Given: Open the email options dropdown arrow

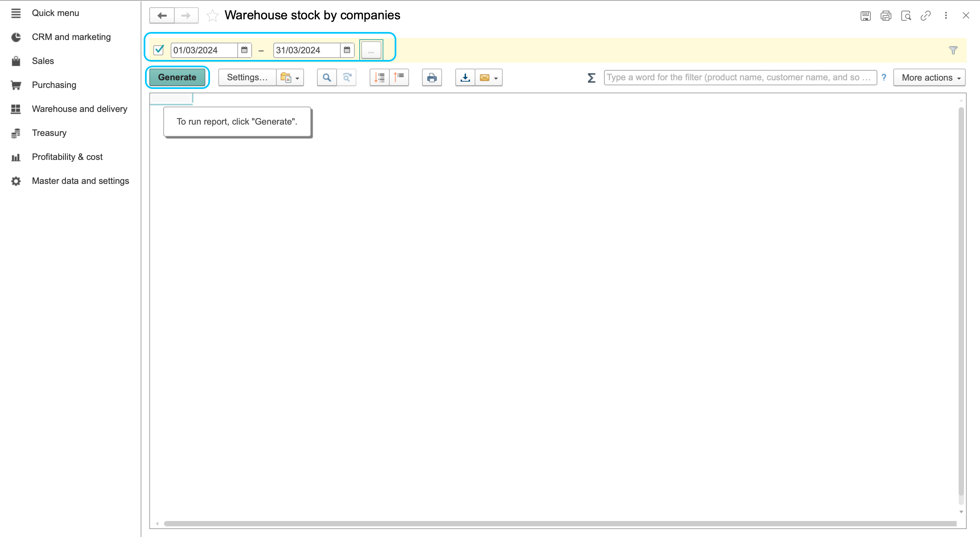Looking at the screenshot, I should coord(496,78).
